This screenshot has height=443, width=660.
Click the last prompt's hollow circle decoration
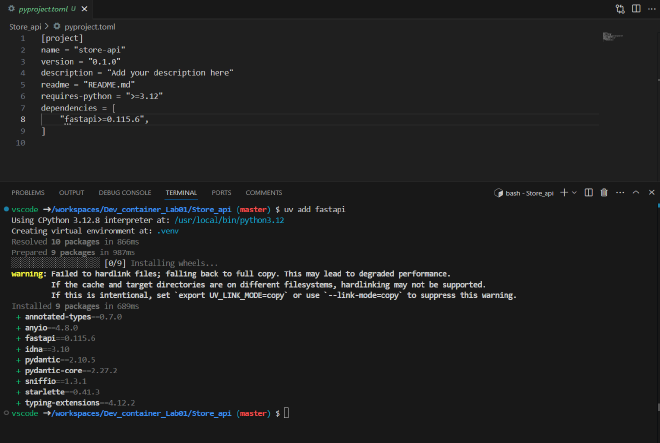[x=6, y=413]
